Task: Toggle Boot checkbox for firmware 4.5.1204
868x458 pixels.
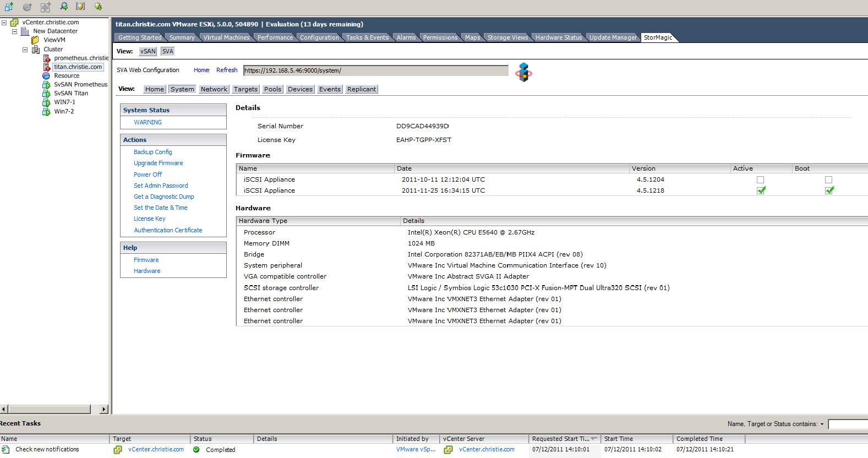Action: [828, 179]
